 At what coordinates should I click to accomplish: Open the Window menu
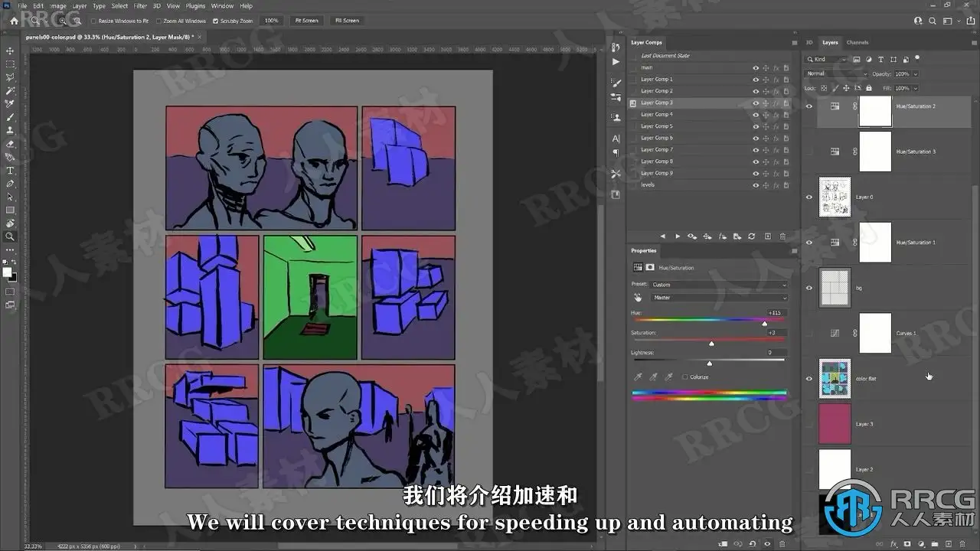pyautogui.click(x=222, y=5)
